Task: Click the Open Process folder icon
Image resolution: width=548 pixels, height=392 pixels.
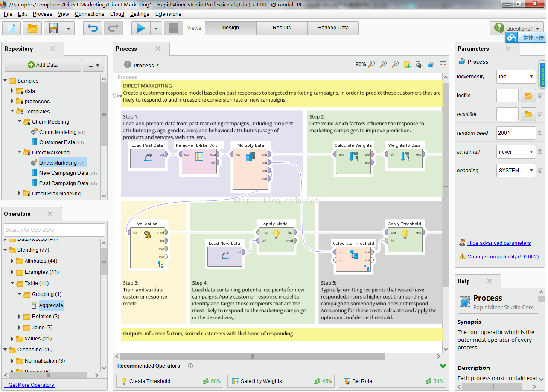Action: [32, 29]
